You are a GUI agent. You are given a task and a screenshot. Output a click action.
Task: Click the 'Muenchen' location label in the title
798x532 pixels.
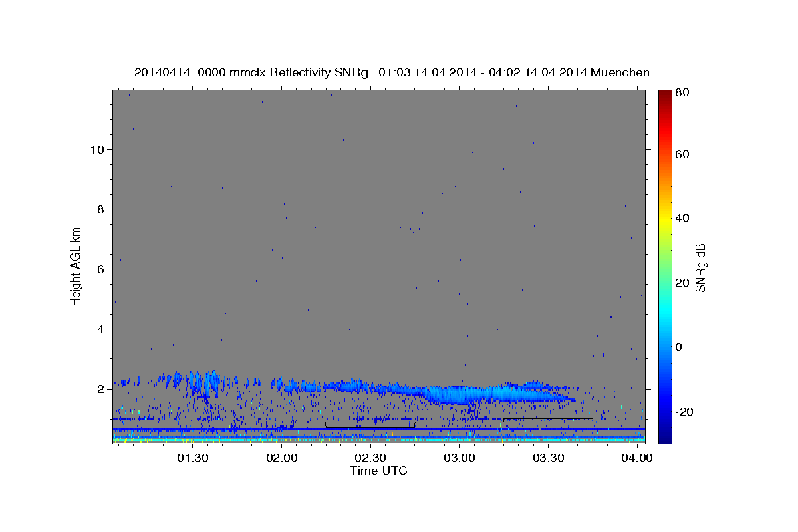pos(620,72)
